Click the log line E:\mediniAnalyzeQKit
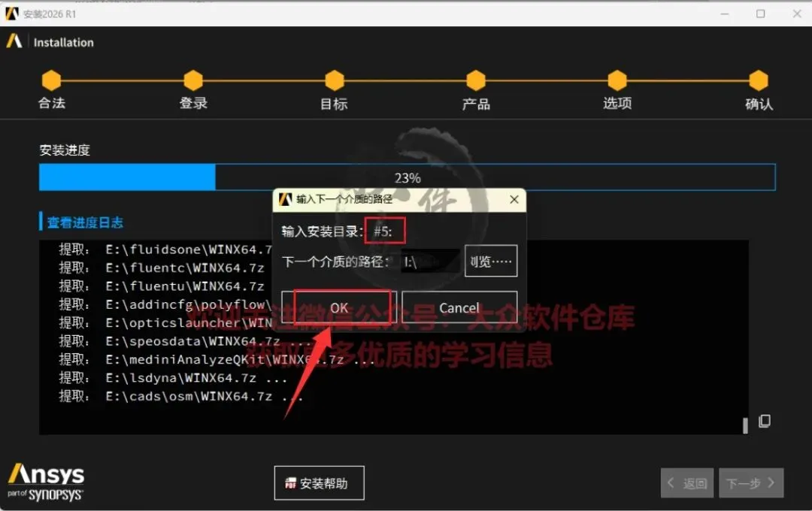Viewport: 812px width, 511px height. click(x=217, y=359)
